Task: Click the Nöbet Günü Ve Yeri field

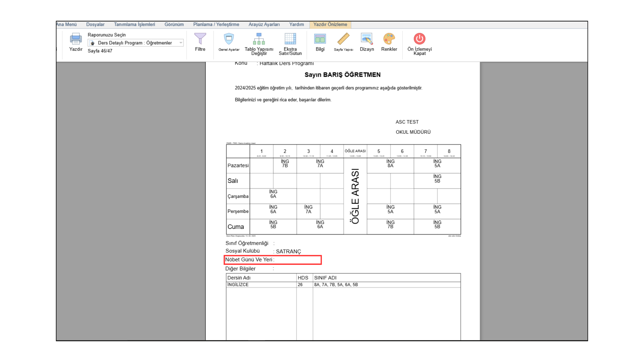Action: click(x=273, y=260)
